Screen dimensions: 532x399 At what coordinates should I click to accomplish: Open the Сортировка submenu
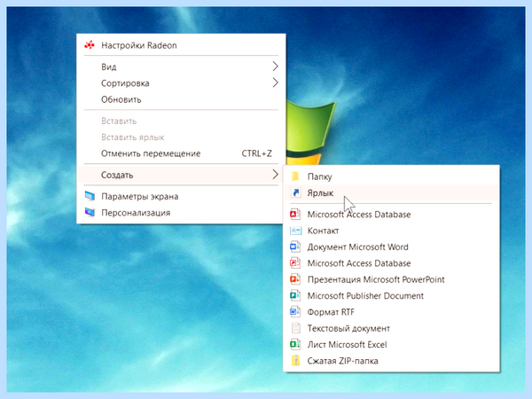point(181,82)
